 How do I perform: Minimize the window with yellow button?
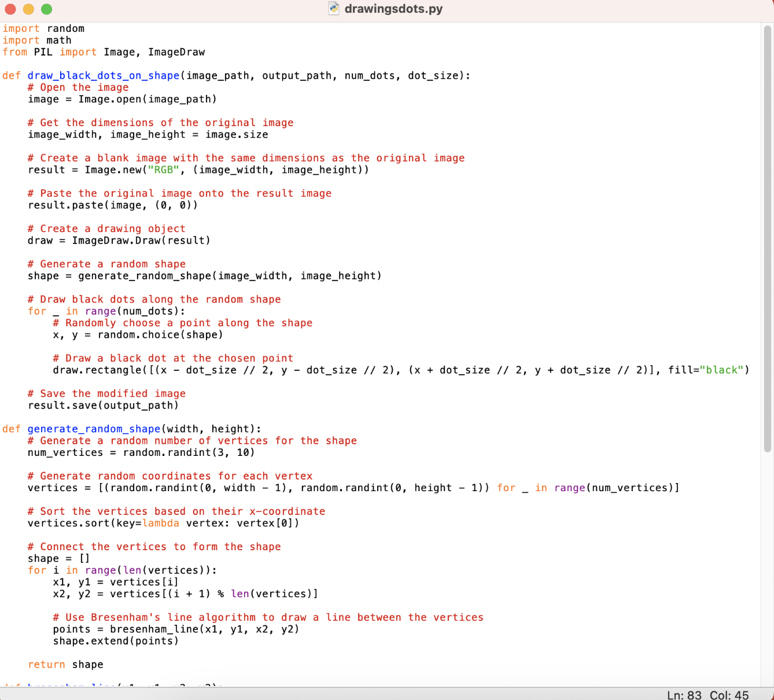(x=28, y=9)
